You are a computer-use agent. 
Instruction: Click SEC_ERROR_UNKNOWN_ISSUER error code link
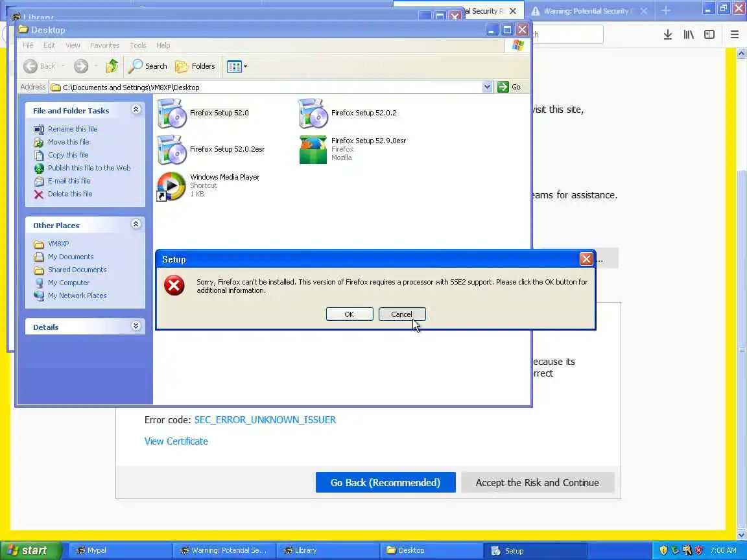(x=265, y=420)
